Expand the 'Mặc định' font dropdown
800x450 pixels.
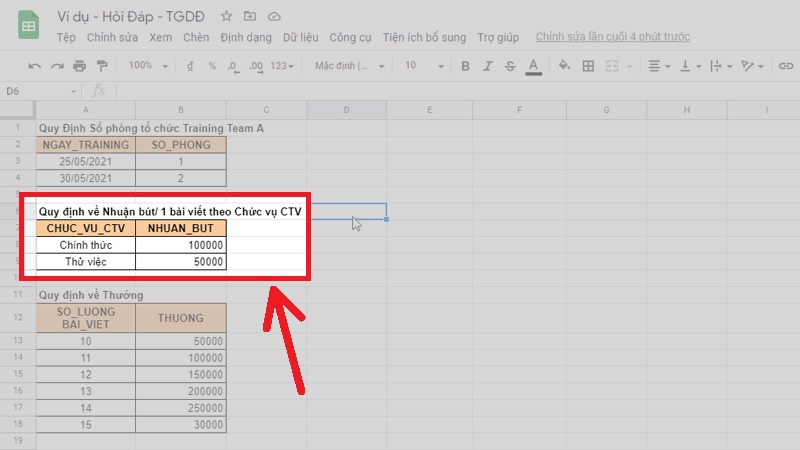348,66
